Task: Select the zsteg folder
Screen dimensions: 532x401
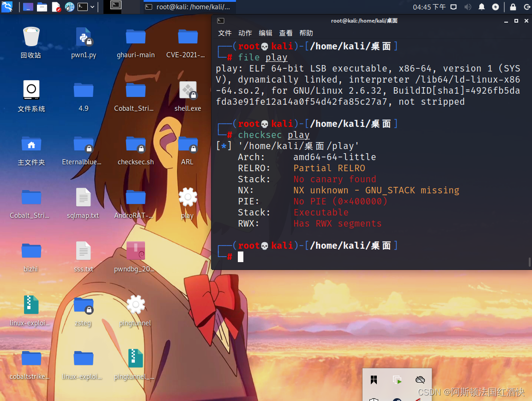Action: 83,311
